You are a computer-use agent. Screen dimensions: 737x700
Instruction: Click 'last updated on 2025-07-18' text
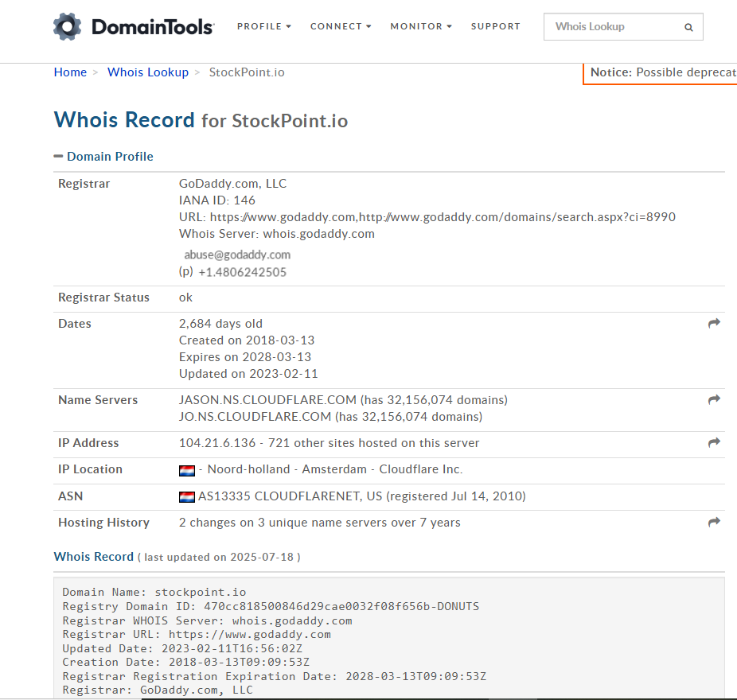click(x=219, y=557)
